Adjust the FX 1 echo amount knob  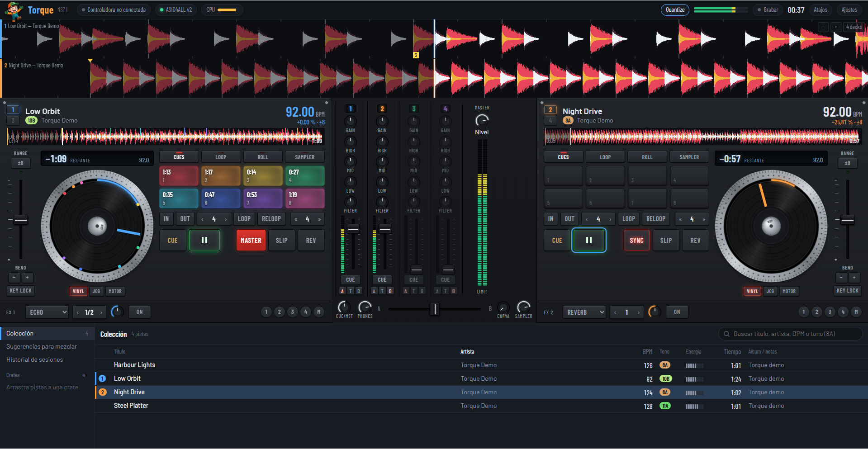coord(117,312)
